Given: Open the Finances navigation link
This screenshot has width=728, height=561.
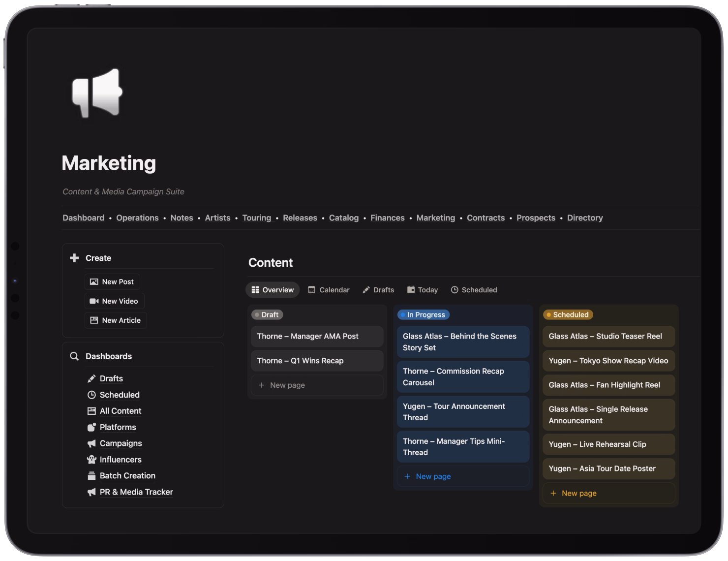Looking at the screenshot, I should [x=388, y=218].
